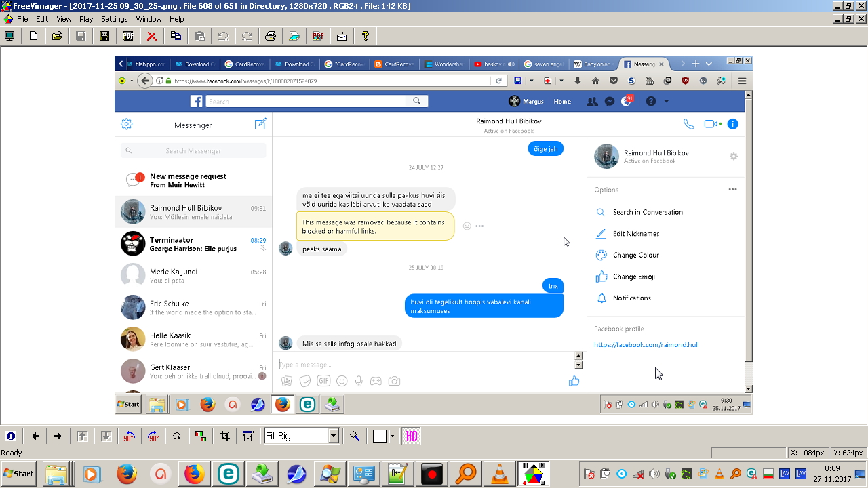Screen dimensions: 868x488
Task: Click the Ready status text
Action: [12, 453]
